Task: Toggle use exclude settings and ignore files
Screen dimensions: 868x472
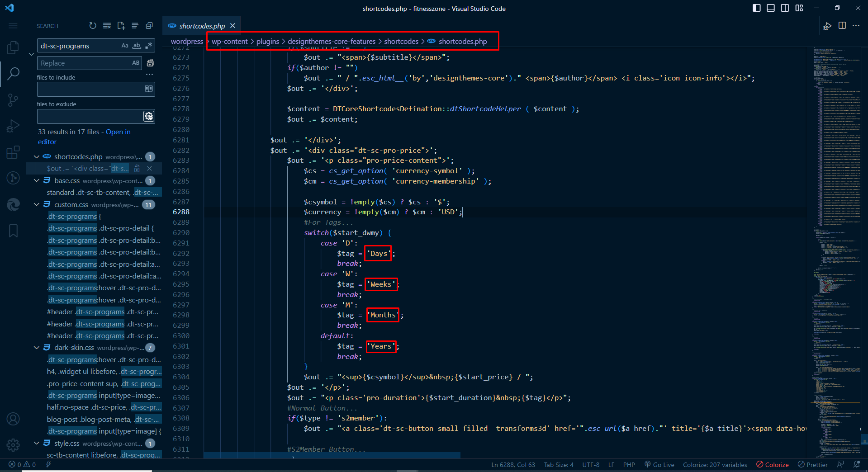Action: coord(149,116)
